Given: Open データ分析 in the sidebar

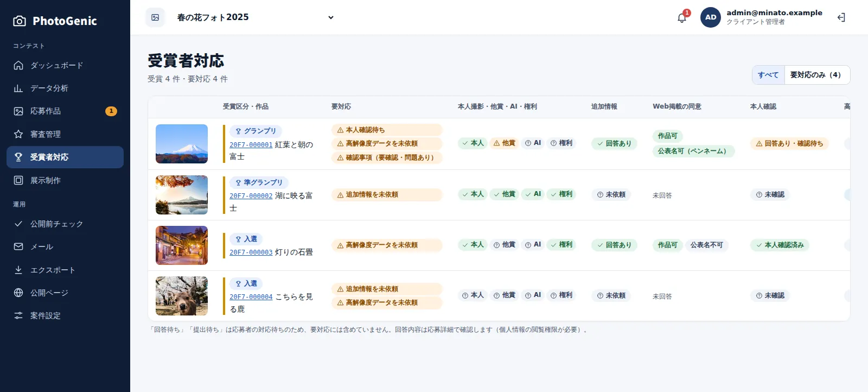Looking at the screenshot, I should tap(65, 88).
